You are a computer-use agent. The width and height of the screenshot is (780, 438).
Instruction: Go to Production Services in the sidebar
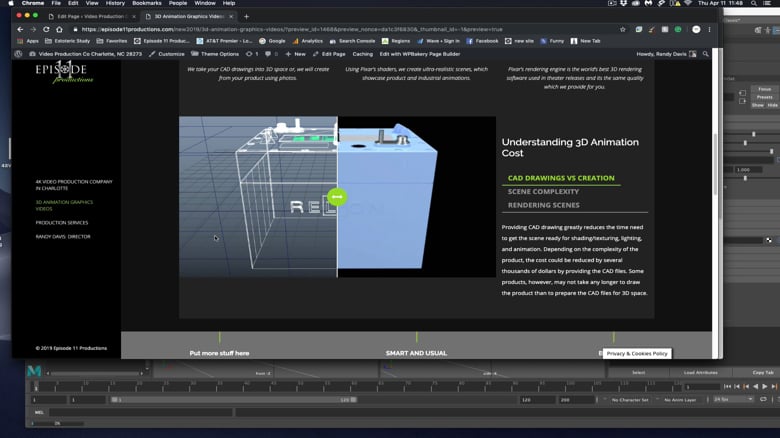tap(62, 222)
